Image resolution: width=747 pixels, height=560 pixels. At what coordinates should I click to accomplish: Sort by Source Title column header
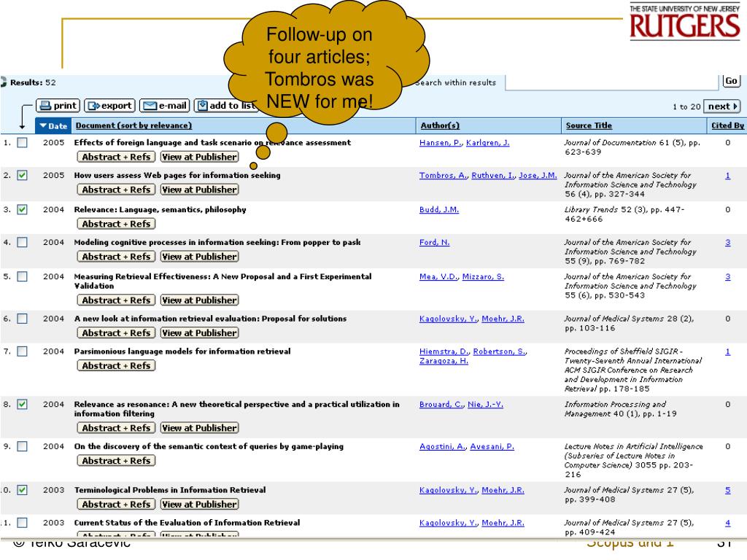[x=589, y=125]
